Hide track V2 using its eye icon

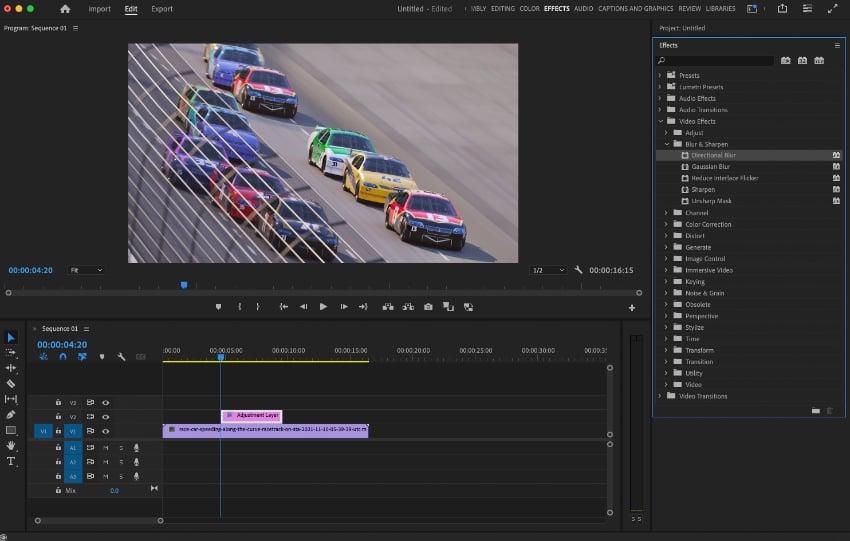[105, 416]
